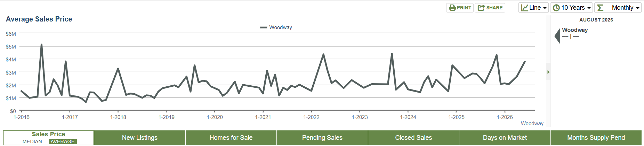Click the sigma aggregation icon
Image resolution: width=644 pixels, height=146 pixels.
point(600,8)
